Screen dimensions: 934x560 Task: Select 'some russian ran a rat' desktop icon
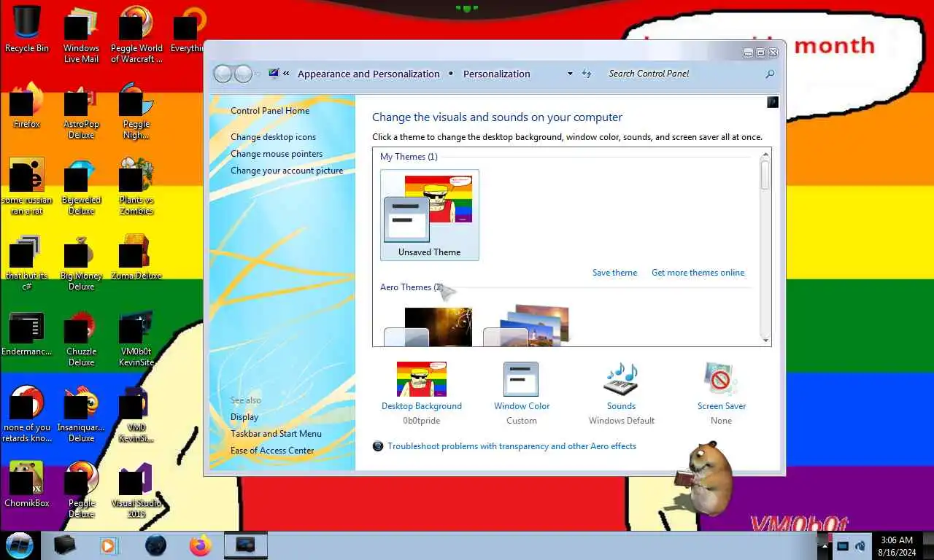pos(27,186)
